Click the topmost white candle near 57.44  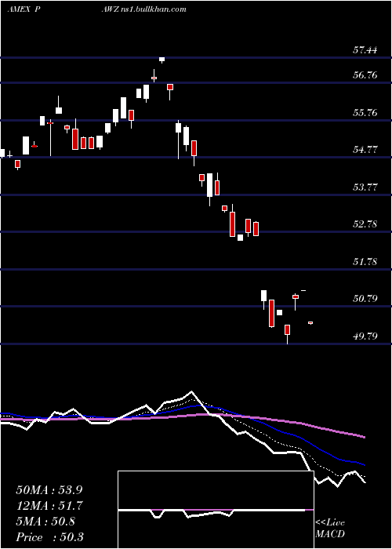coord(162,60)
